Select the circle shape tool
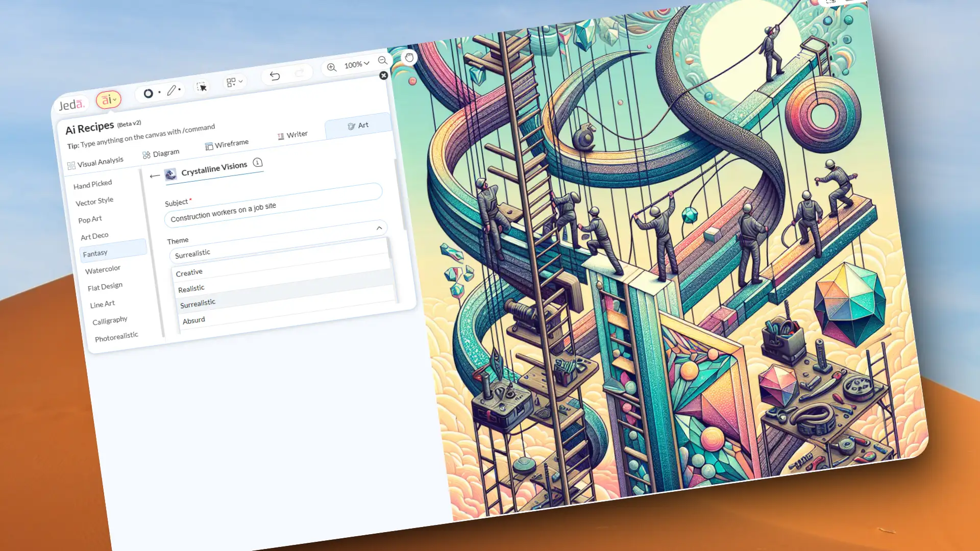 (148, 93)
